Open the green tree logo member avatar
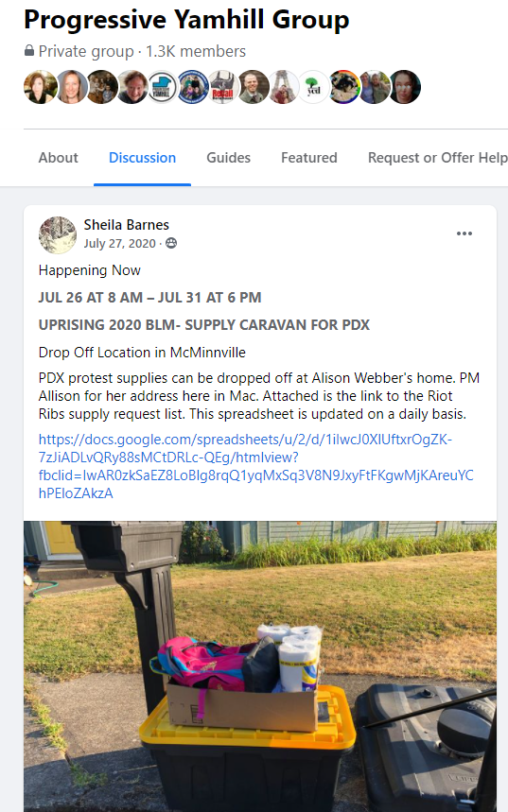Image resolution: width=508 pixels, height=812 pixels. point(314,87)
